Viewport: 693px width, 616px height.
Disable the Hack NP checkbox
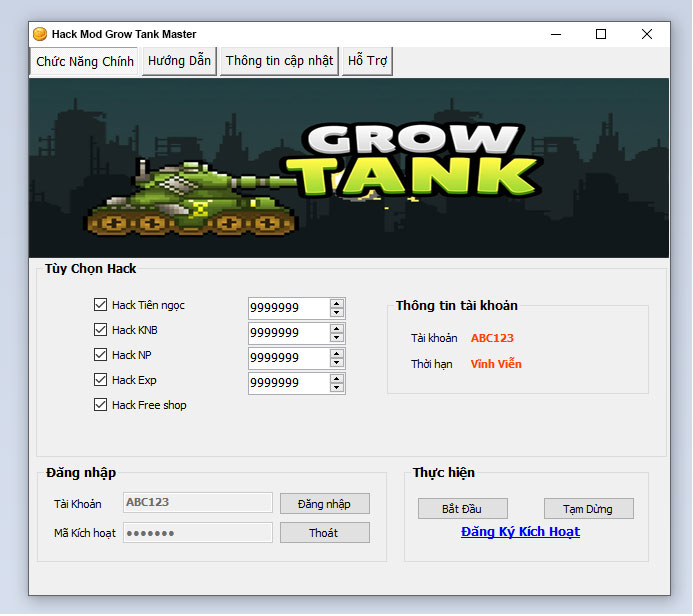point(100,354)
